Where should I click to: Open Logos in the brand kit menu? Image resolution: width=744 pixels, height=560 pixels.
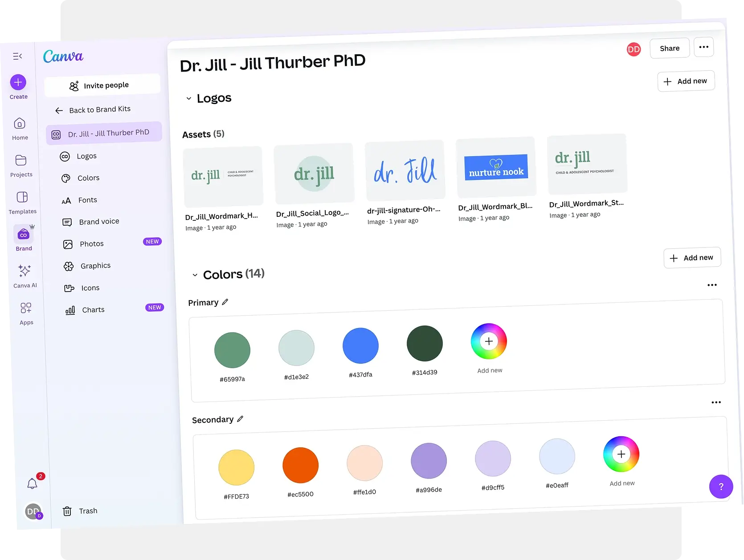click(x=79, y=156)
